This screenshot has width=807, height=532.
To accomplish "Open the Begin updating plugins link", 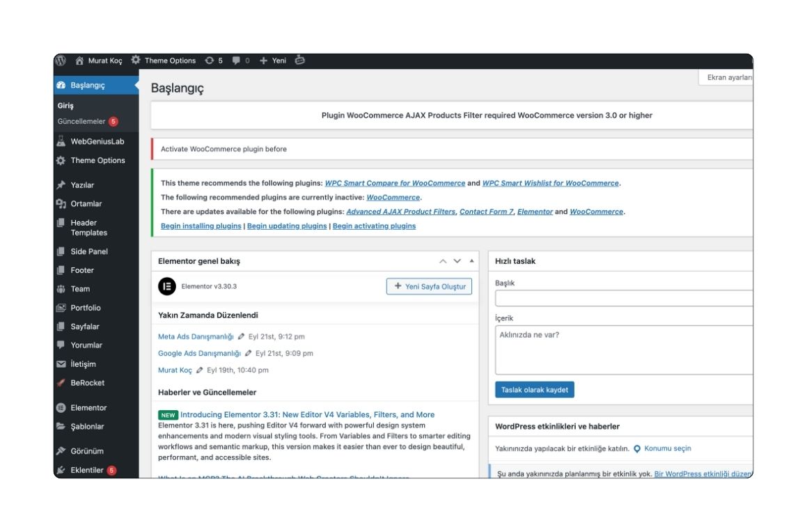I will pos(287,225).
